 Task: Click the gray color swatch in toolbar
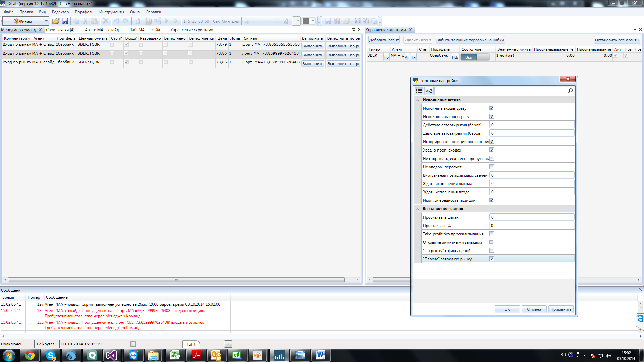tap(306, 21)
